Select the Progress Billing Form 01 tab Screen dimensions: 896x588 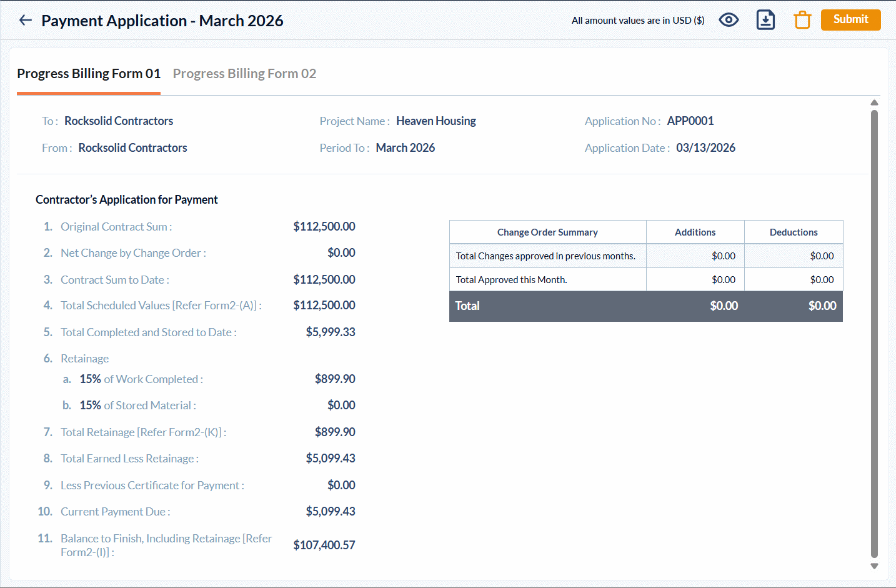(89, 74)
